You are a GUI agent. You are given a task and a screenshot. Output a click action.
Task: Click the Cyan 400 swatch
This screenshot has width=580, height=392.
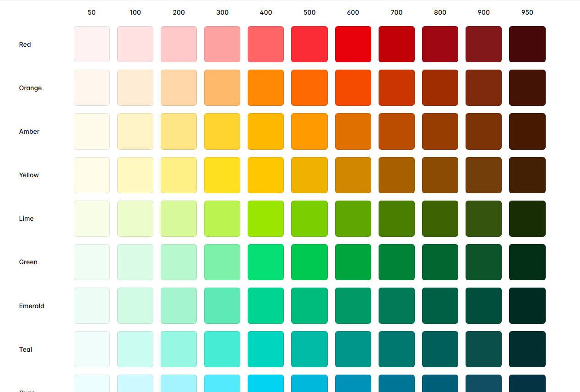coord(266,385)
